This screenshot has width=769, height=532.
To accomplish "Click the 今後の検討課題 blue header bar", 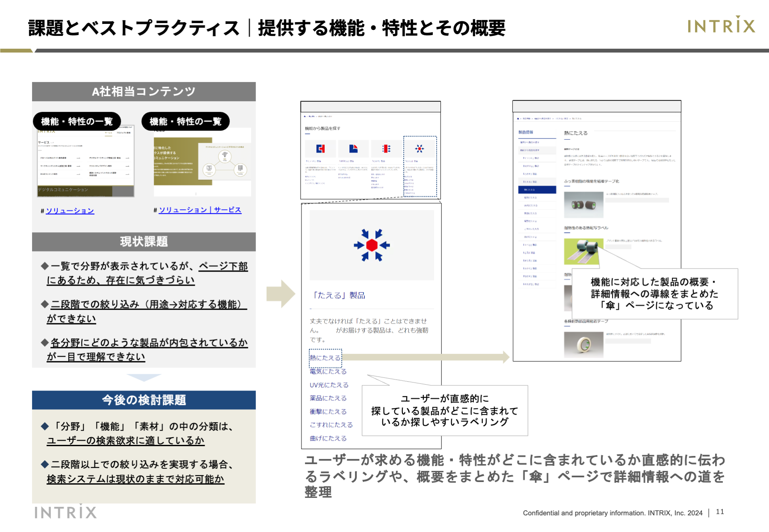I will coord(144,400).
